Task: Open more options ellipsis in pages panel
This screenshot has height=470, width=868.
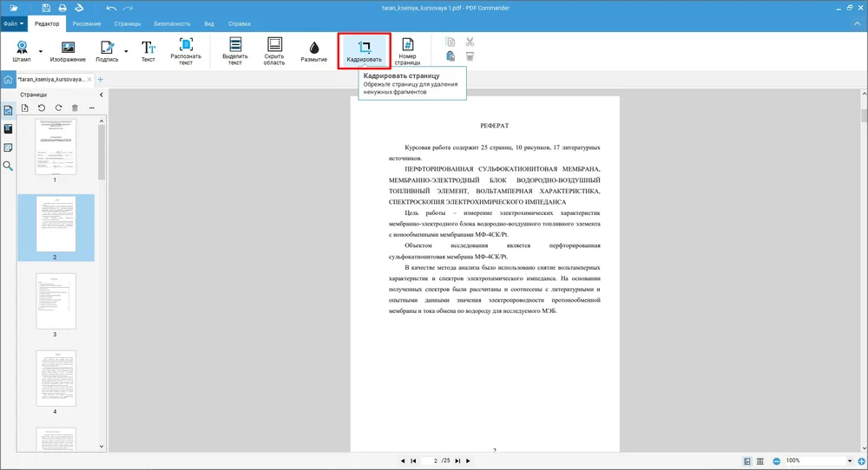Action: [92, 108]
